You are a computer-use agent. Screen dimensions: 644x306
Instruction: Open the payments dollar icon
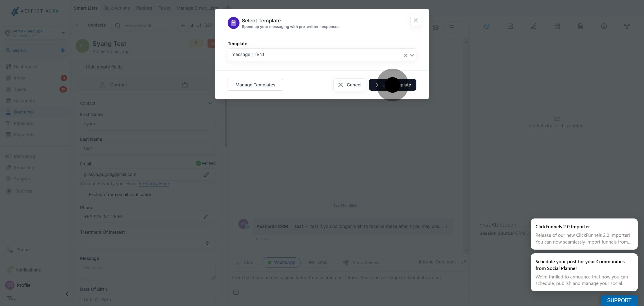point(604,26)
